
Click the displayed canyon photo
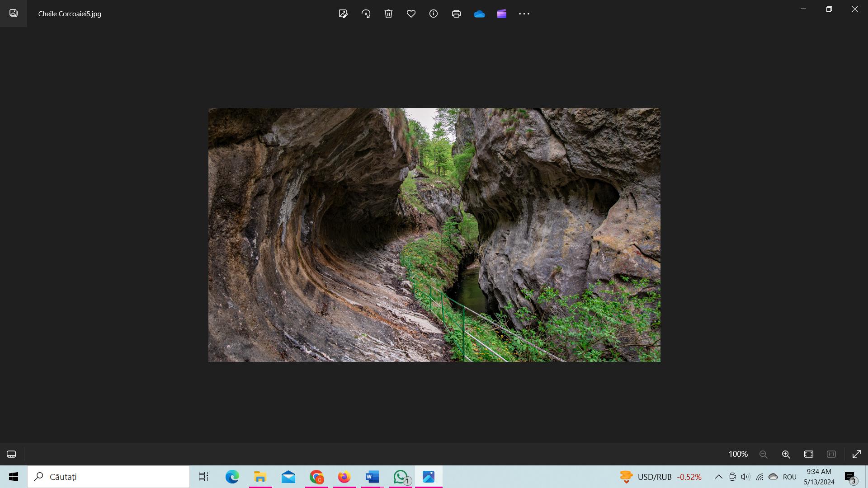pyautogui.click(x=434, y=235)
